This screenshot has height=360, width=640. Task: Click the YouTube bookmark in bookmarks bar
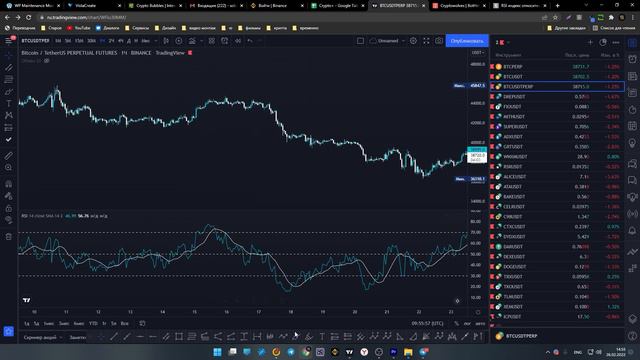tap(78, 28)
